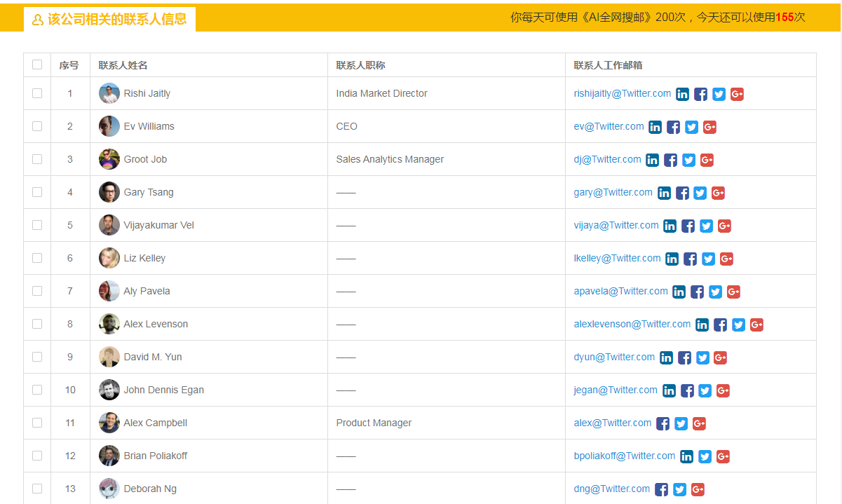Open Gary Tsang's Twitter icon
Viewport: 842px width, 504px height.
coord(700,193)
